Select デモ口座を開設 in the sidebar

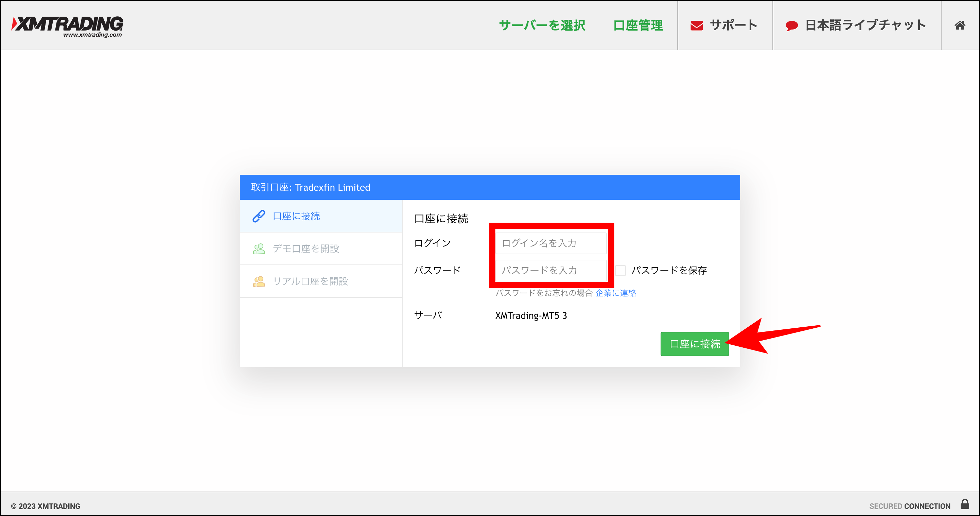[x=307, y=248]
